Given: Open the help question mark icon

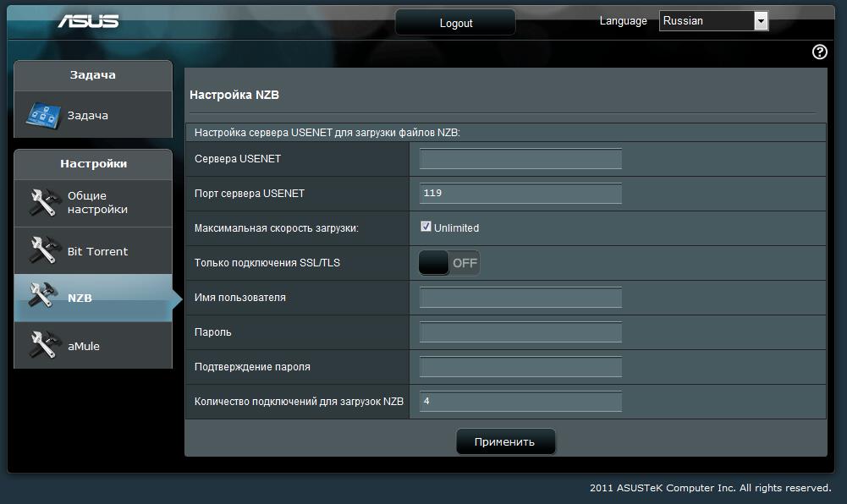Looking at the screenshot, I should click(819, 52).
